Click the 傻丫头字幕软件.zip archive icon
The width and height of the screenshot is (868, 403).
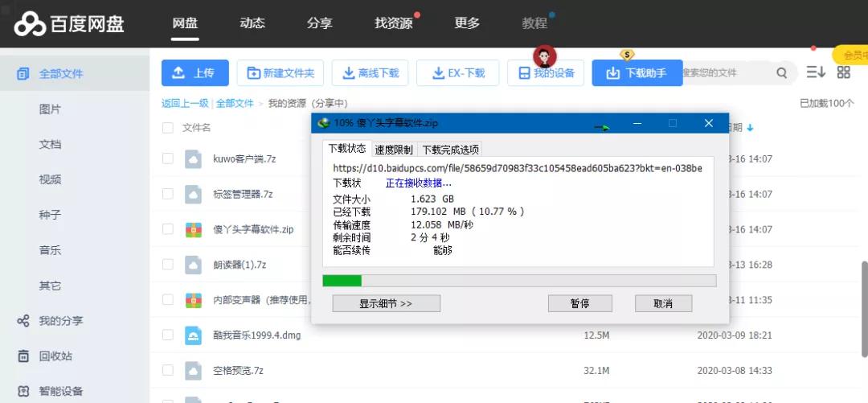[x=193, y=229]
